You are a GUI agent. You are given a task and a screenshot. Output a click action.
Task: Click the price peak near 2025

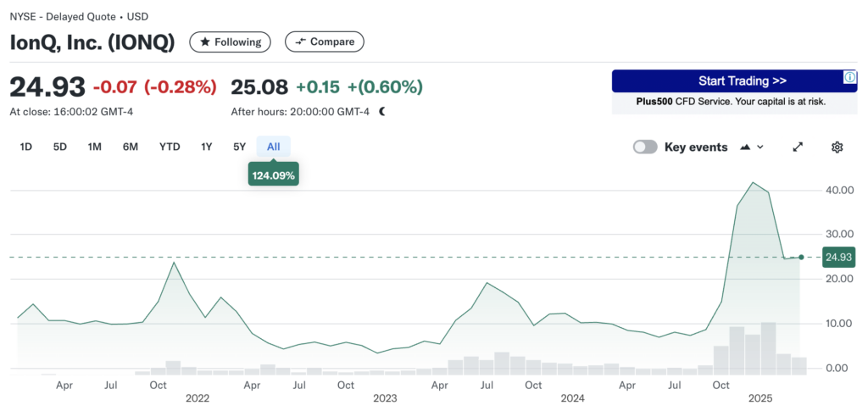(753, 182)
